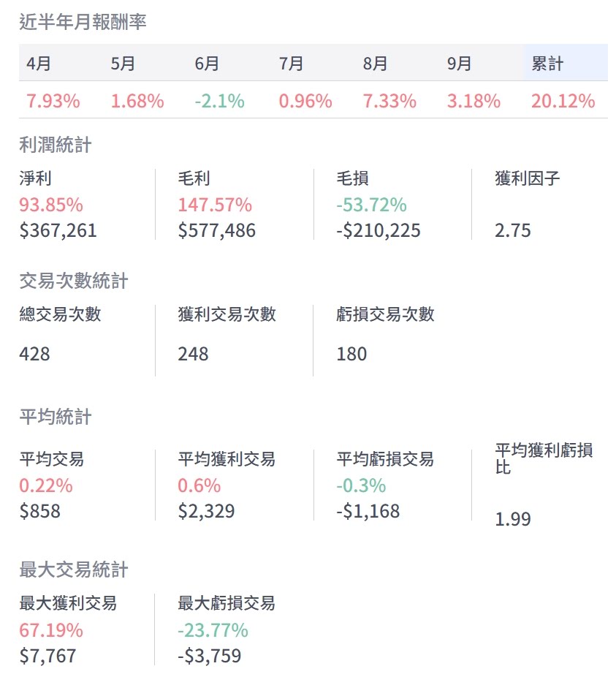616x677 pixels.
Task: Click the 獲利交易次數 value 248
Action: (193, 355)
